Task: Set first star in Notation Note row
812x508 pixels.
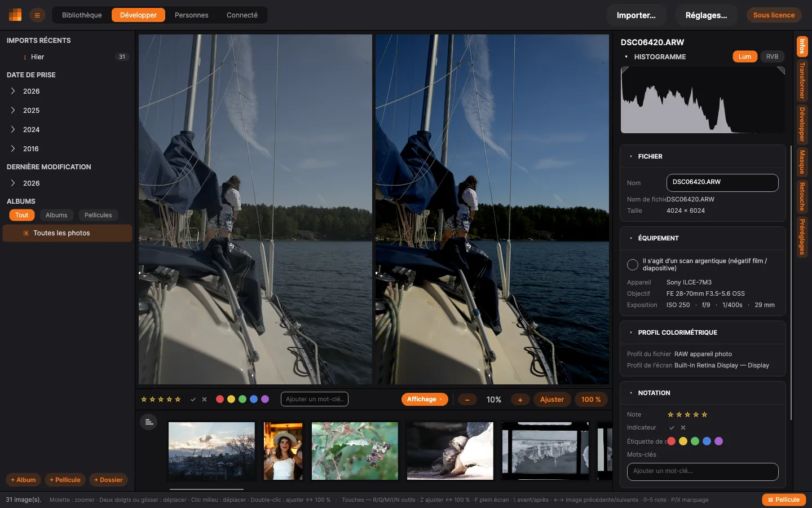Action: [670, 414]
